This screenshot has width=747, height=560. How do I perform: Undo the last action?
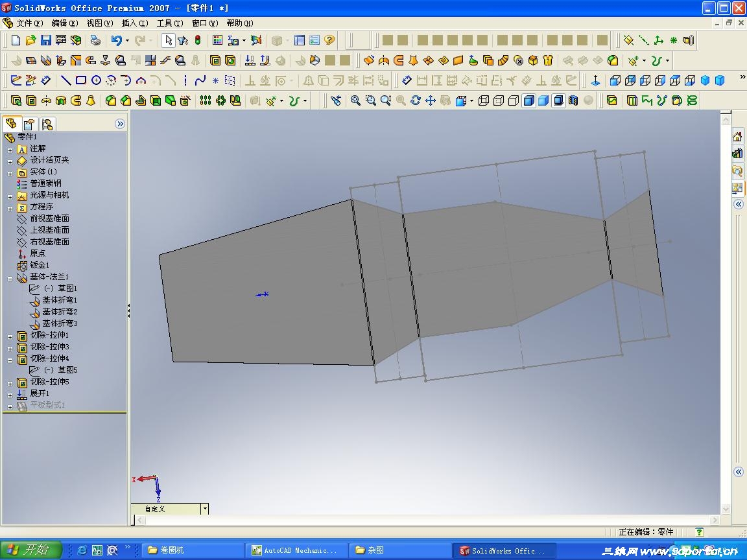click(x=116, y=40)
